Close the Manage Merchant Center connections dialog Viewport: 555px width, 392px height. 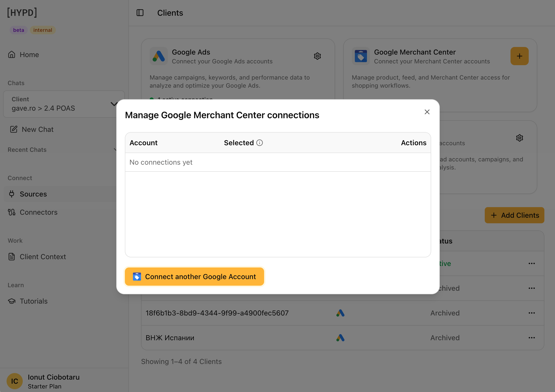click(x=427, y=112)
